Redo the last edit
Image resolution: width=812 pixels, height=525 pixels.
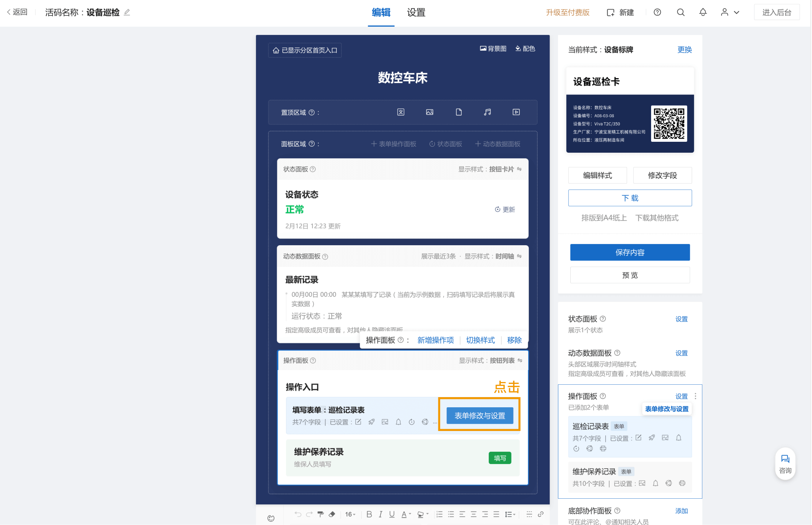point(309,514)
